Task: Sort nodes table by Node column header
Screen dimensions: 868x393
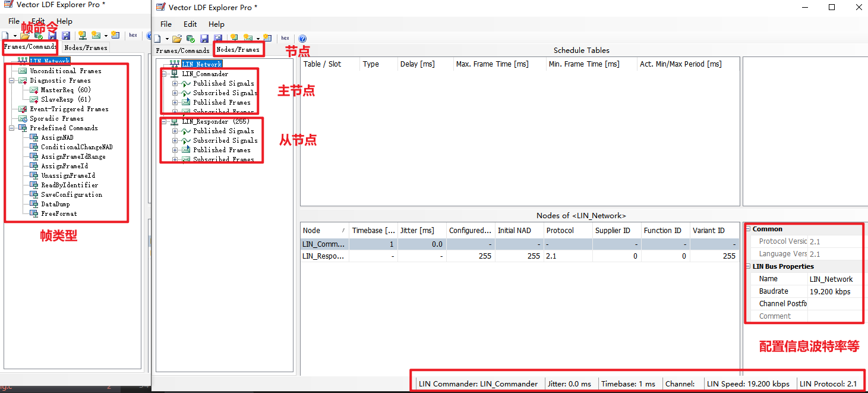Action: [324, 230]
